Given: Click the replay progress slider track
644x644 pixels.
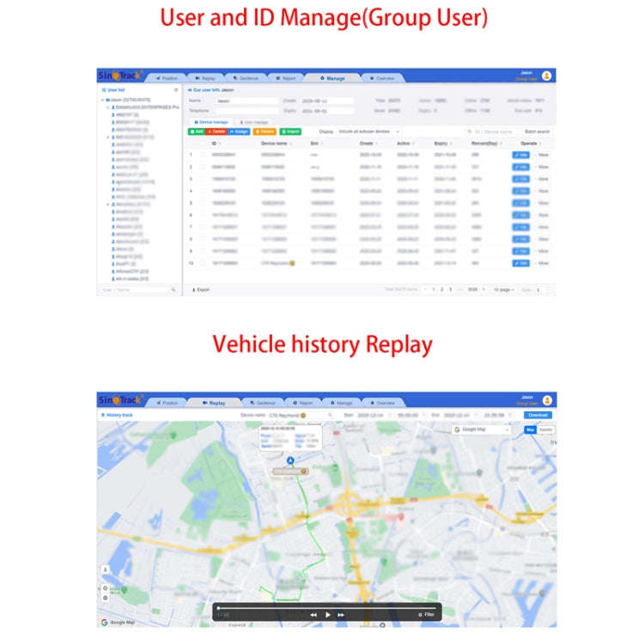Looking at the screenshot, I should (x=327, y=608).
